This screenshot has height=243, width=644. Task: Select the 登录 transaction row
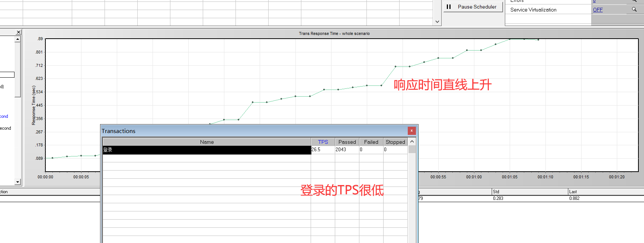(206, 150)
